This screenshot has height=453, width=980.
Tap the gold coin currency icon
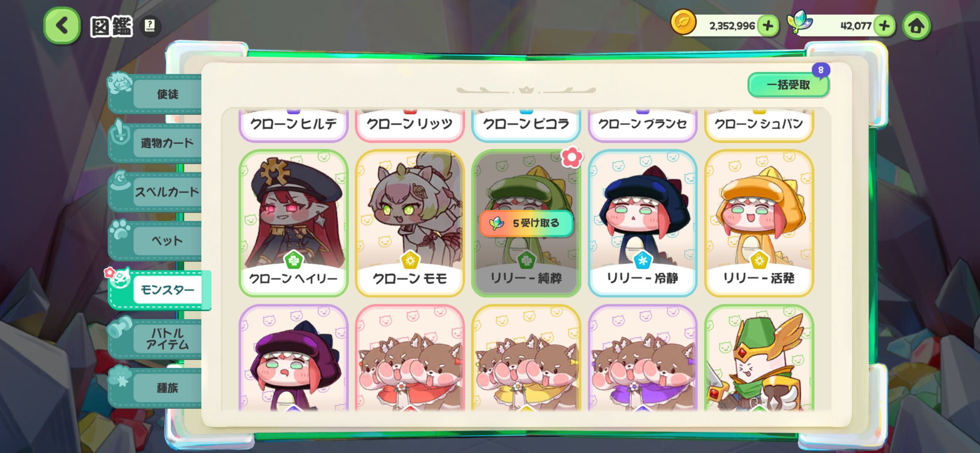click(x=684, y=22)
